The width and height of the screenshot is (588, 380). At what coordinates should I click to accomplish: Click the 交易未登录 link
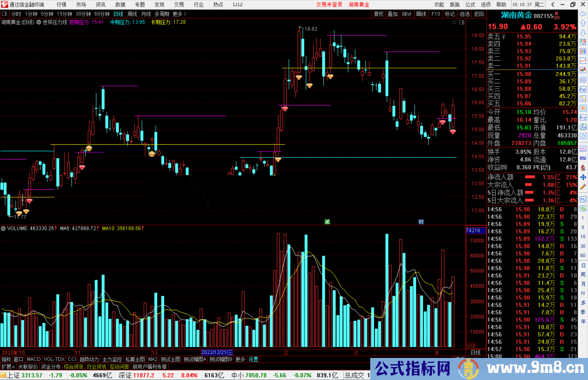pos(329,4)
